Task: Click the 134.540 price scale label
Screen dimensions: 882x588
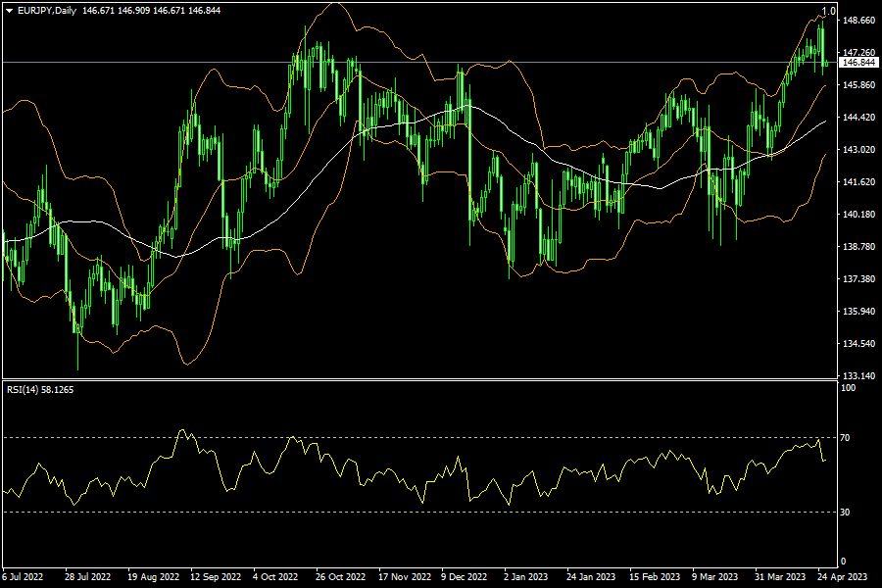Action: [x=858, y=344]
